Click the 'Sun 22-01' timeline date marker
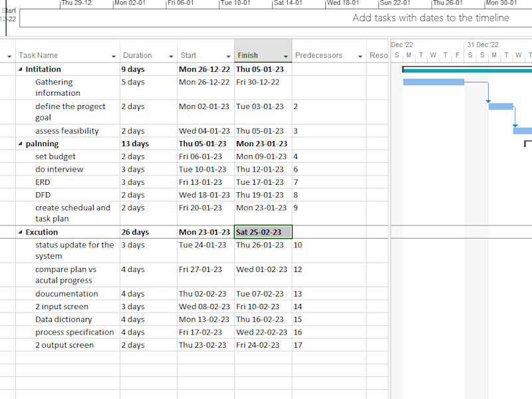Screen dimensions: 532x399 [x=395, y=3]
